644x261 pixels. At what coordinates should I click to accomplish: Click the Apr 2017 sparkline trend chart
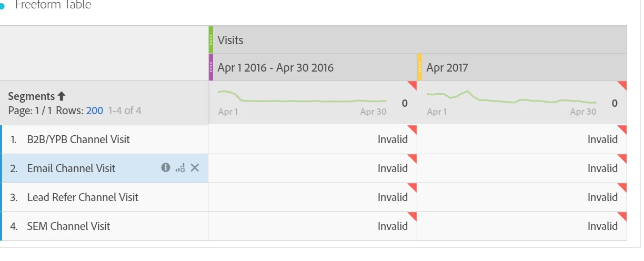[x=512, y=98]
